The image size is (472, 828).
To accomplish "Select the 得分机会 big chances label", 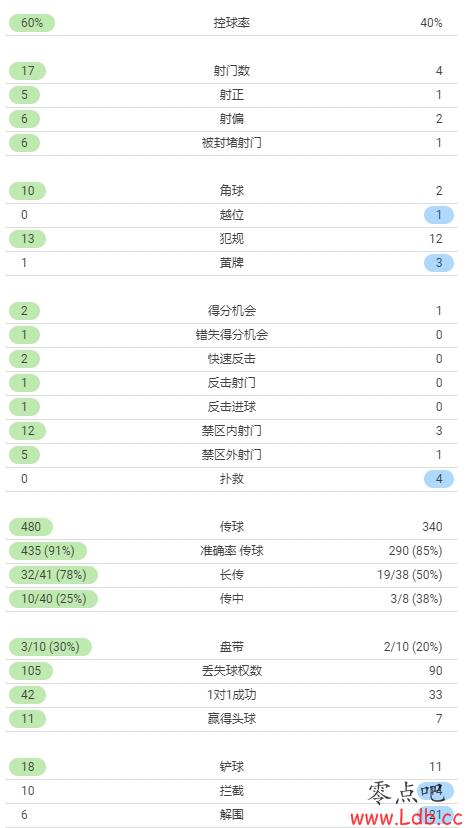I will pos(231,310).
